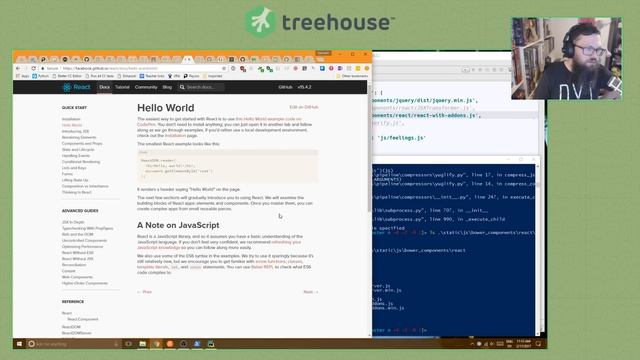Open Components and Props in sidebar
This screenshot has width=640, height=360.
[82, 144]
